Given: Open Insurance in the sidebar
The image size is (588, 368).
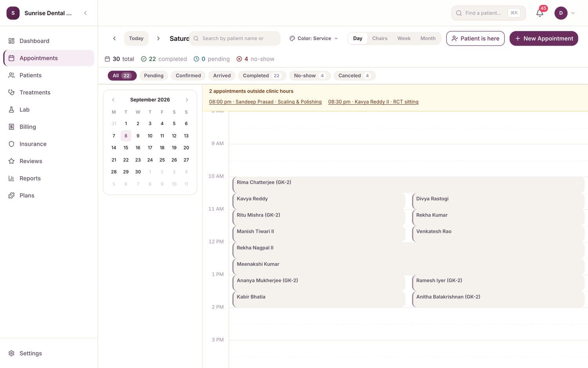Looking at the screenshot, I should coord(49,144).
